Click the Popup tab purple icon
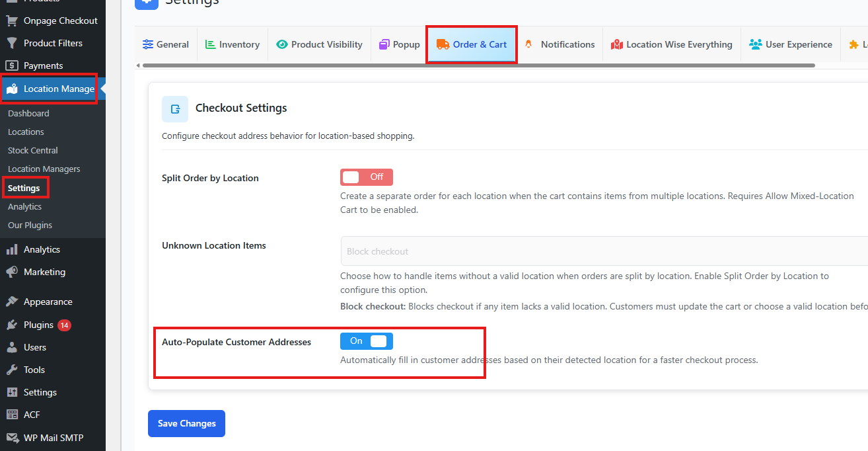Screen dimensions: 868x451 coord(384,44)
